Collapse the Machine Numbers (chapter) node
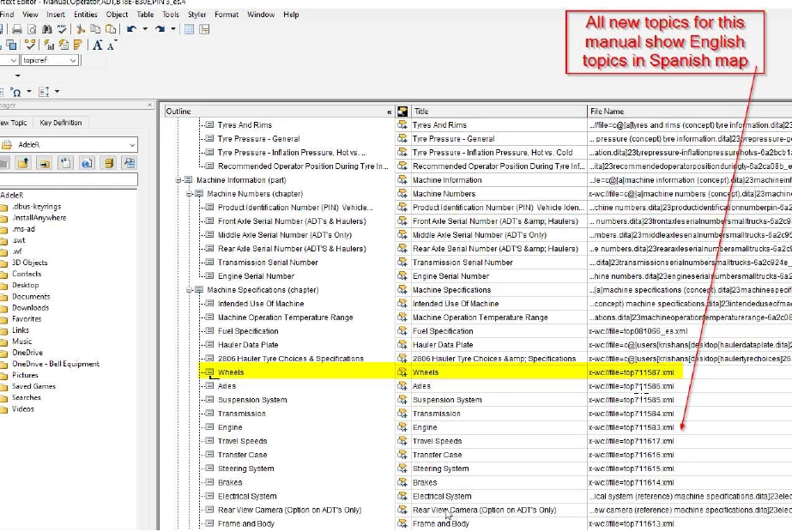 pyautogui.click(x=189, y=194)
